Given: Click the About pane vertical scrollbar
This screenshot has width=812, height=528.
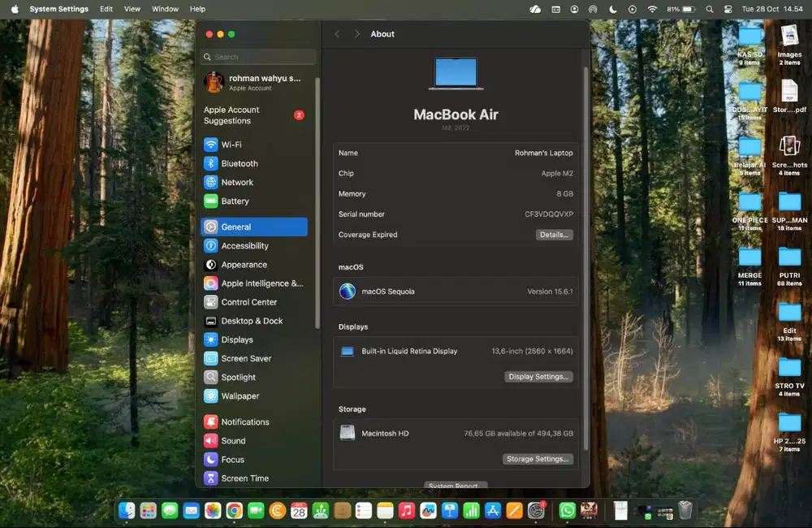Looking at the screenshot, I should pyautogui.click(x=585, y=258).
